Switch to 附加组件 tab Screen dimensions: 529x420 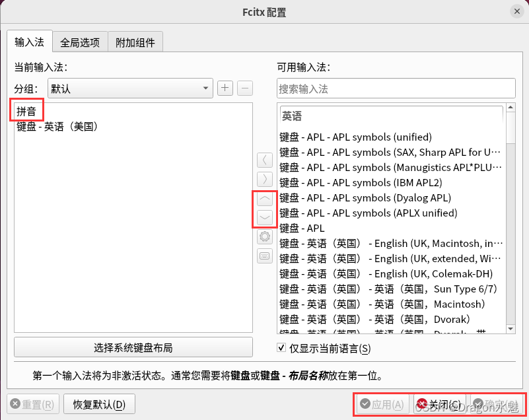point(135,42)
